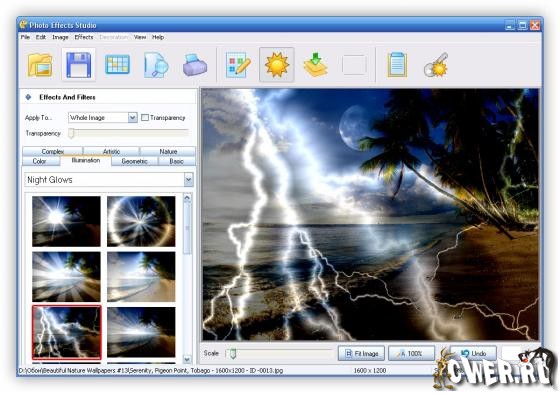Switch to the Nature tab
The image size is (560, 393).
coord(168,151)
